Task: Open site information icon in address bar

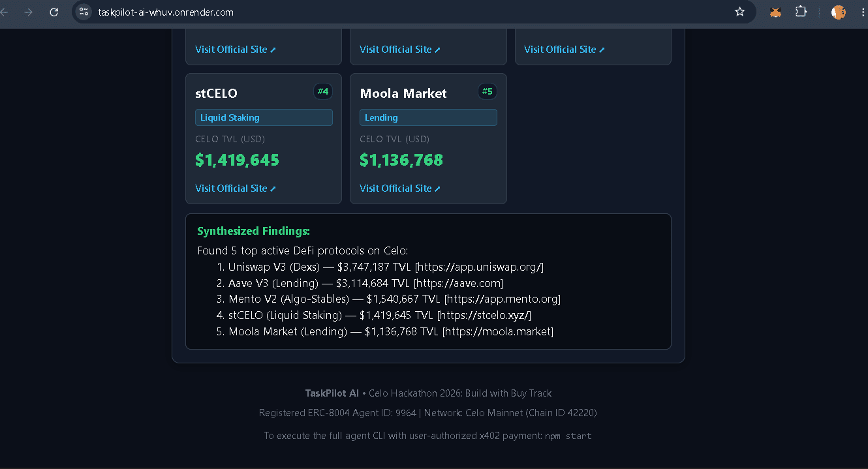Action: pos(84,12)
